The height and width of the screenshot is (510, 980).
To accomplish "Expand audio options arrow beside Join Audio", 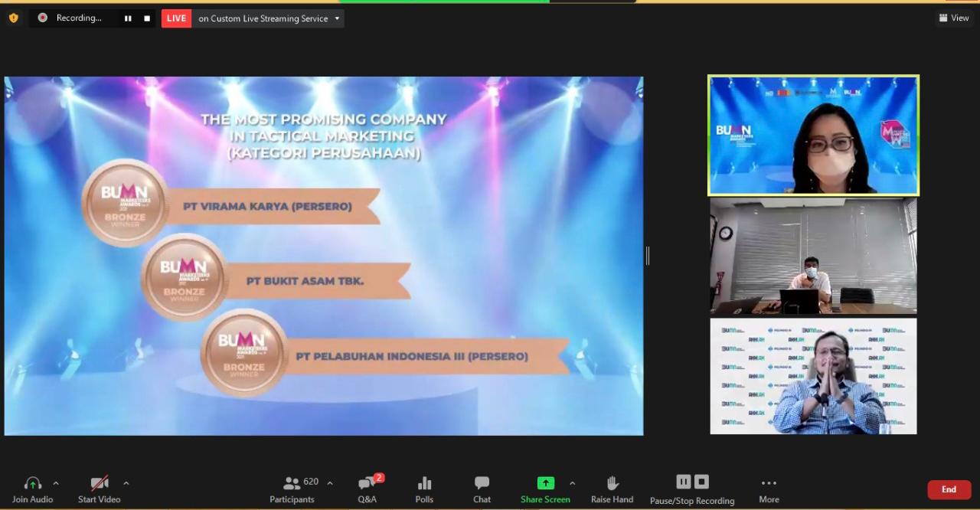I will [x=55, y=482].
